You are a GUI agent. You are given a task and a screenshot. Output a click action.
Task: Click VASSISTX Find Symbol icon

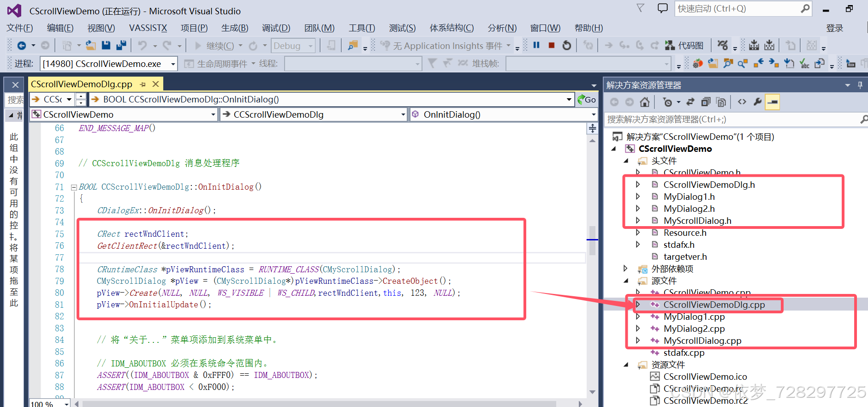tap(743, 63)
